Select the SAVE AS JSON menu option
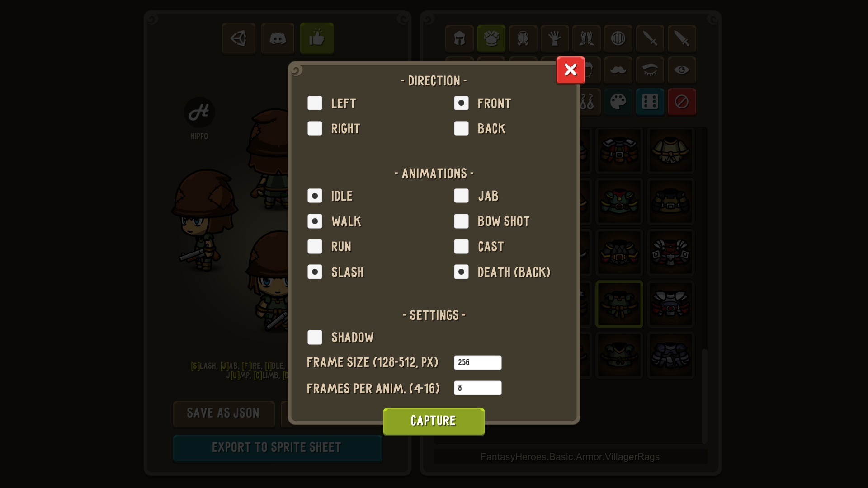The width and height of the screenshot is (868, 488). click(x=223, y=413)
